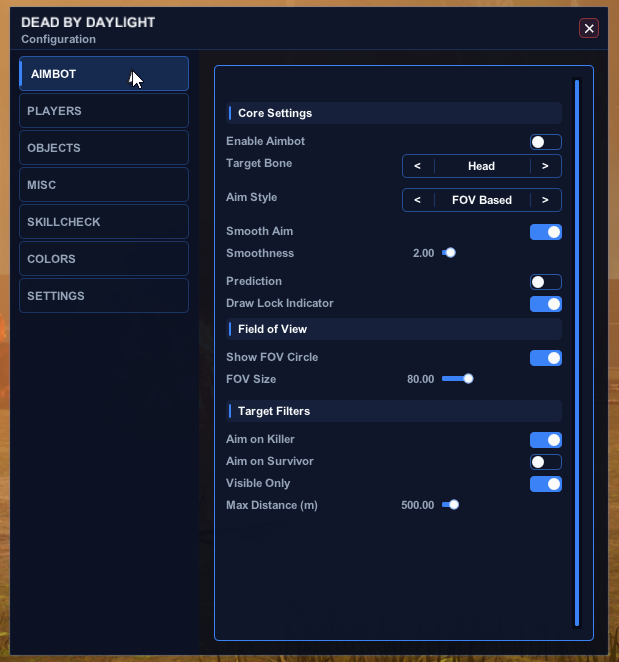Close the configuration window
619x662 pixels.
589,28
